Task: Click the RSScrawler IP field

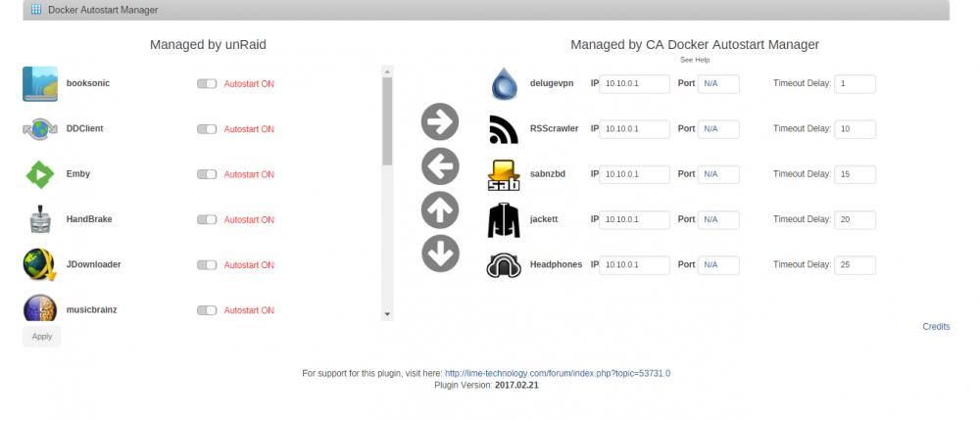Action: click(x=634, y=129)
